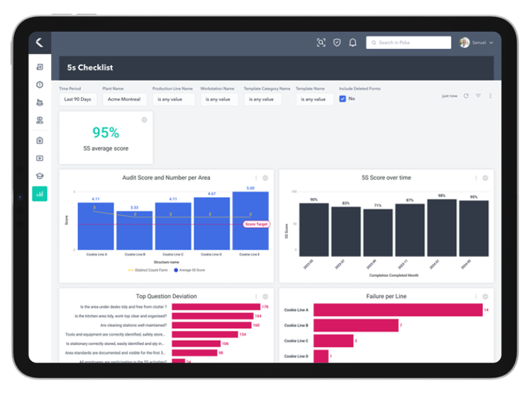The width and height of the screenshot is (532, 394).
Task: Open the people/teams icon in sidebar
Action: click(40, 121)
